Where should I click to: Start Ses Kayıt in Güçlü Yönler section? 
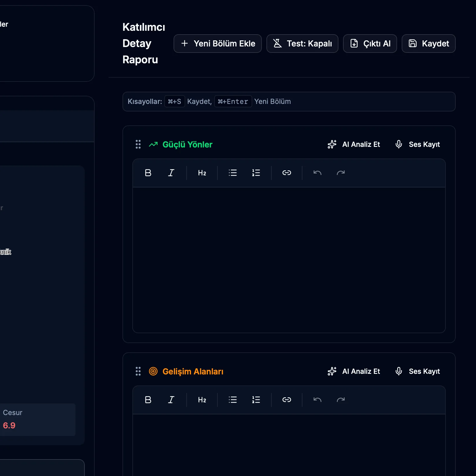click(x=417, y=144)
